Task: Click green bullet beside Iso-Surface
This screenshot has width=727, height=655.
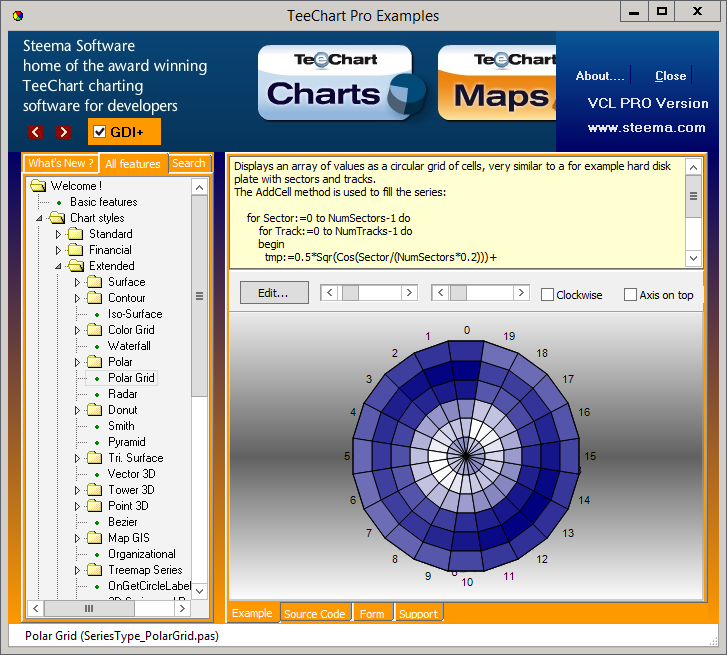Action: (x=97, y=315)
